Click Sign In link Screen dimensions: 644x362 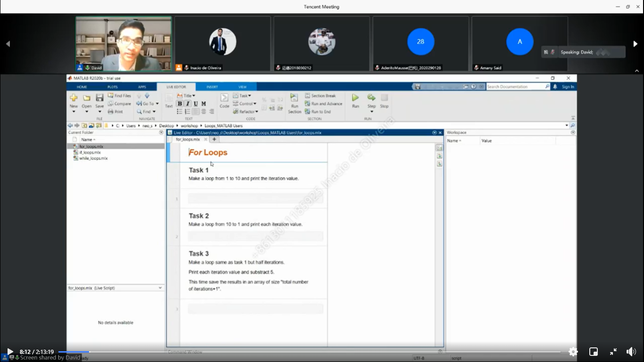click(568, 87)
